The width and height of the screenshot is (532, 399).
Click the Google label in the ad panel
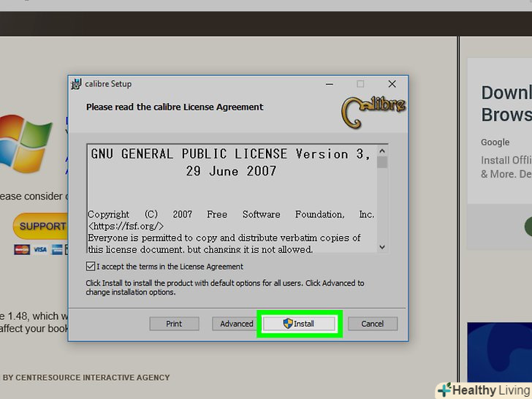coord(495,142)
